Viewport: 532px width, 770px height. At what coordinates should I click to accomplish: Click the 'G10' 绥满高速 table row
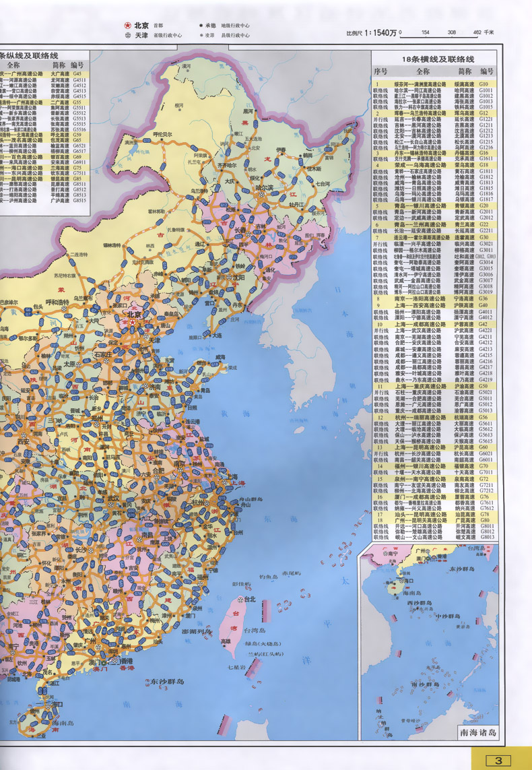point(434,84)
